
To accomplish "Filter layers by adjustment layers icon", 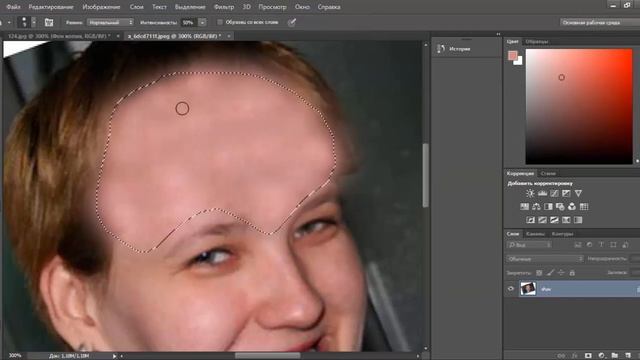I will click(x=589, y=245).
